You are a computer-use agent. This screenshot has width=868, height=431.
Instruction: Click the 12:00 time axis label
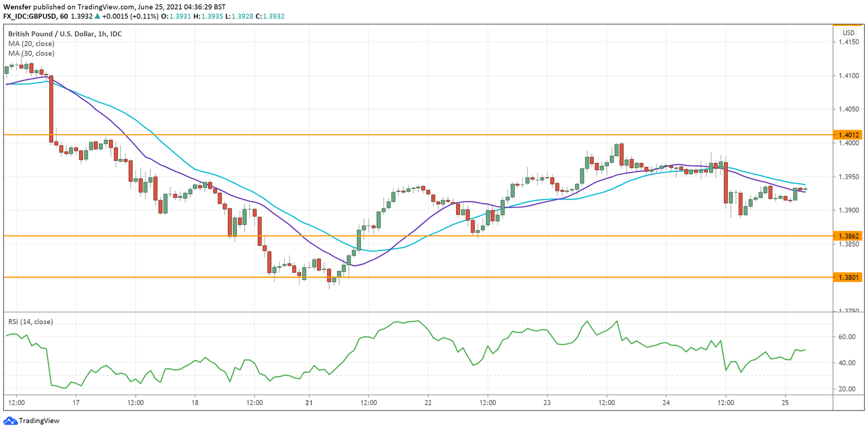(16, 403)
